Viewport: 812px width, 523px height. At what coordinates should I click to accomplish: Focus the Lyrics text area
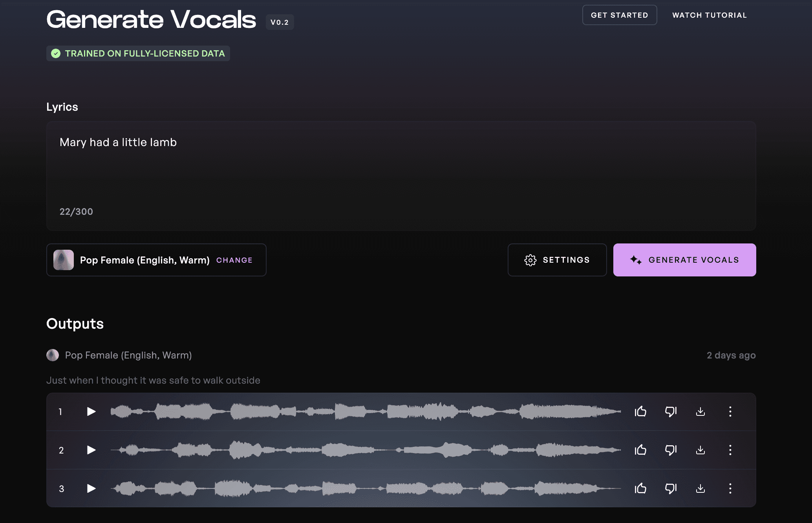click(401, 176)
